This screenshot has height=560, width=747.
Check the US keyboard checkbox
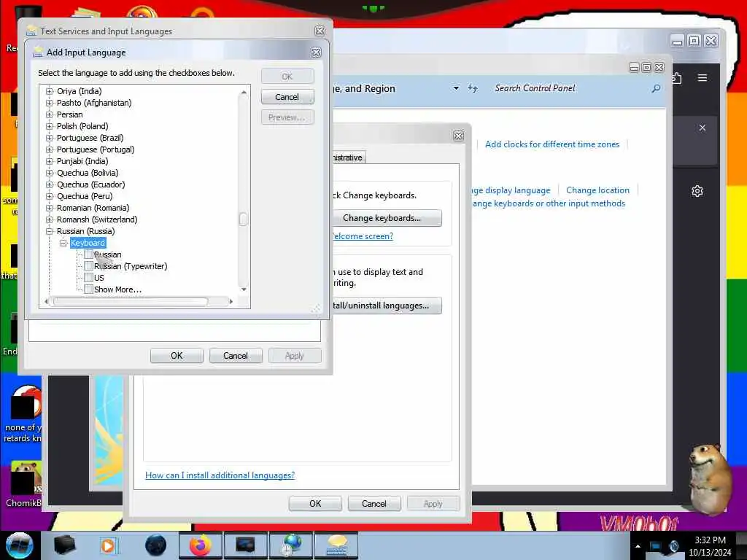(88, 278)
